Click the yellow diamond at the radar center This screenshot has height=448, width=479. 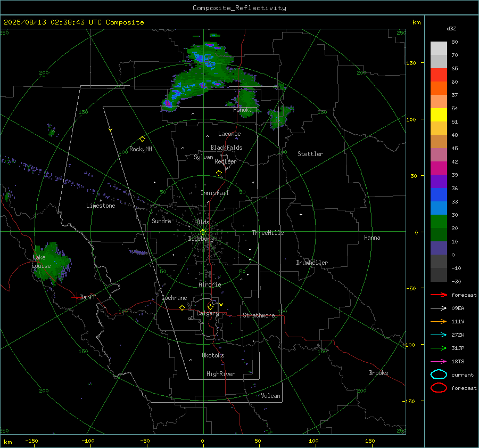tap(203, 232)
